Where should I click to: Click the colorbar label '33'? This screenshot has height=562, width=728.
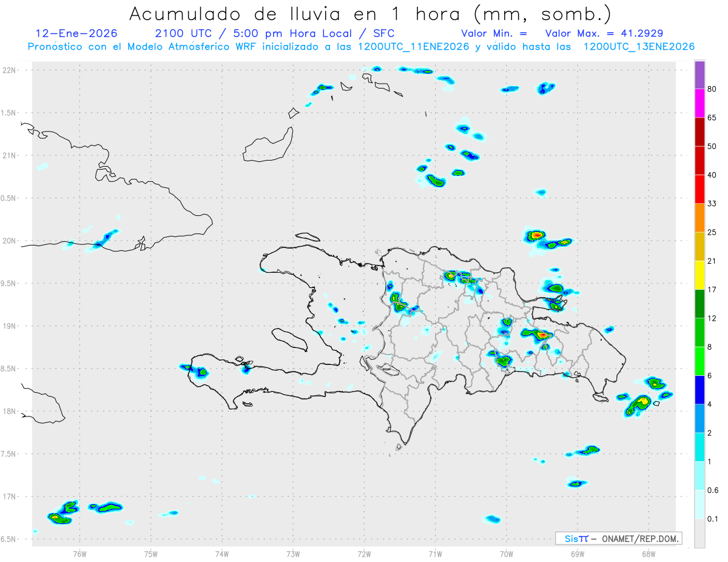[713, 204]
